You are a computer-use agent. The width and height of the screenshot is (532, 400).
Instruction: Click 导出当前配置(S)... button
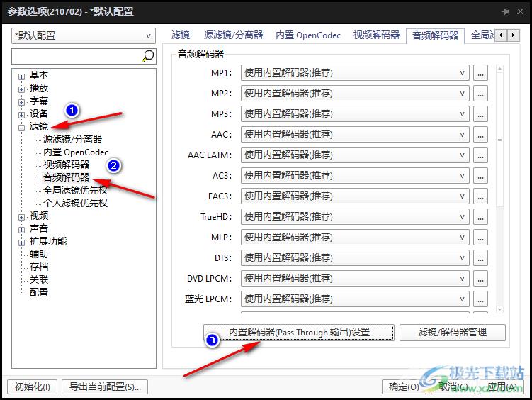click(105, 387)
